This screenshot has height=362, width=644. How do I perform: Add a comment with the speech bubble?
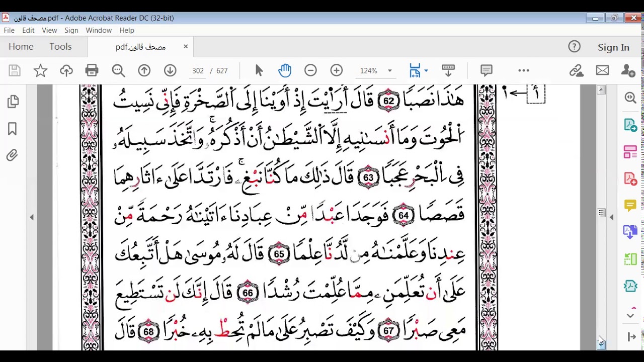486,71
